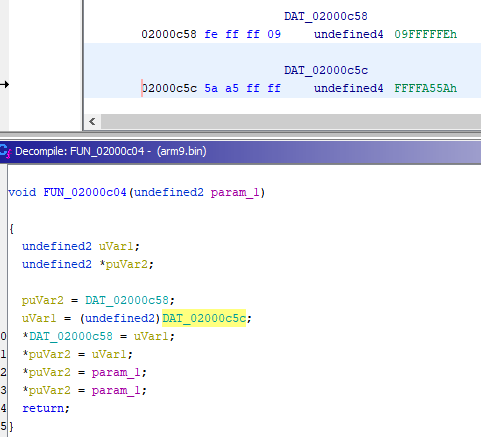
Task: Click the Decompile panel icon in title bar
Action: pos(5,151)
